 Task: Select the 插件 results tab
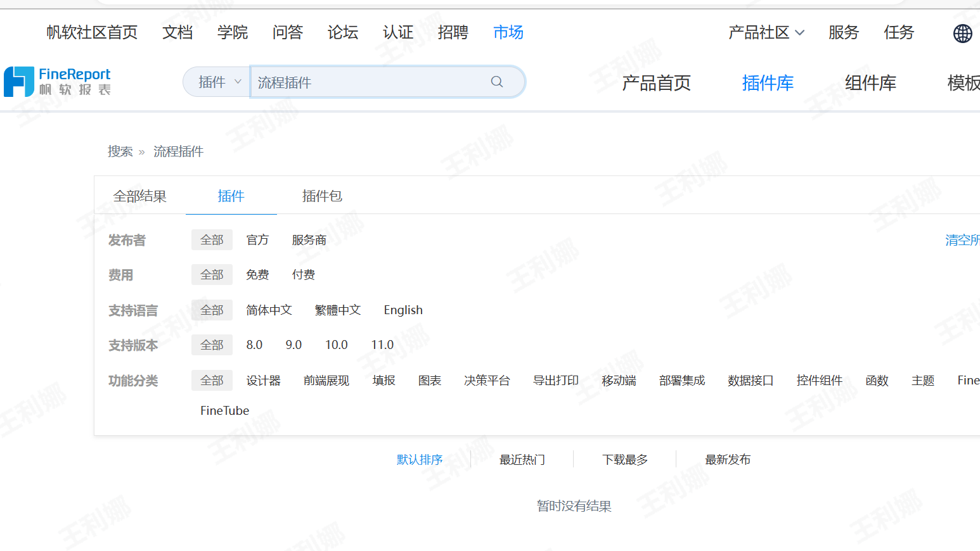[x=231, y=196]
